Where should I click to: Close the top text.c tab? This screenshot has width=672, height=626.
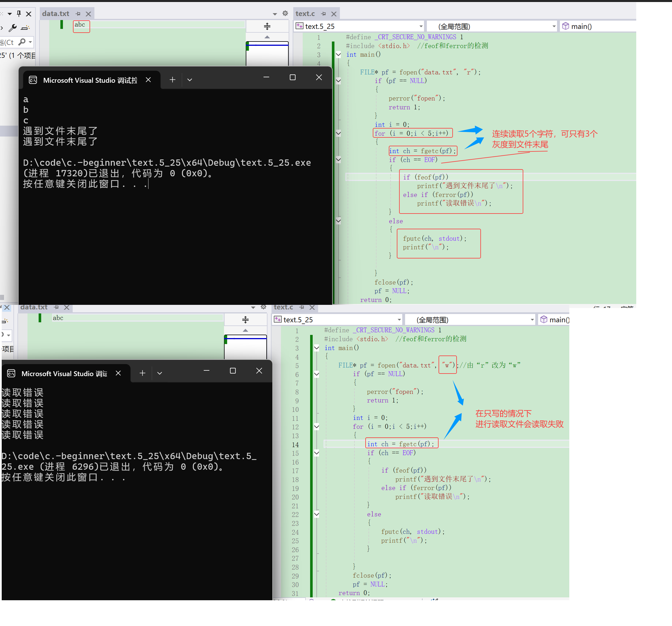[x=334, y=14]
